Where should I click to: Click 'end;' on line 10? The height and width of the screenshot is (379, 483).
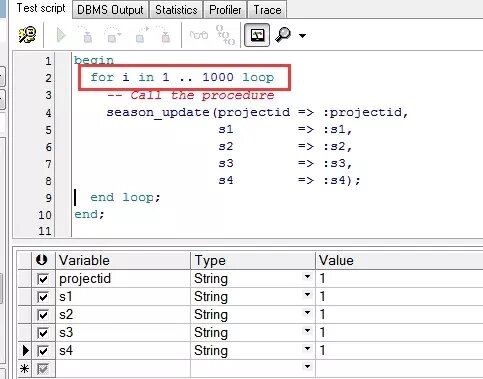[x=89, y=214]
